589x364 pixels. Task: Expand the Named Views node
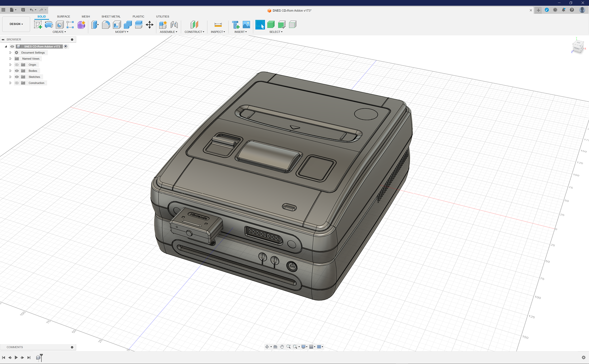coord(10,59)
